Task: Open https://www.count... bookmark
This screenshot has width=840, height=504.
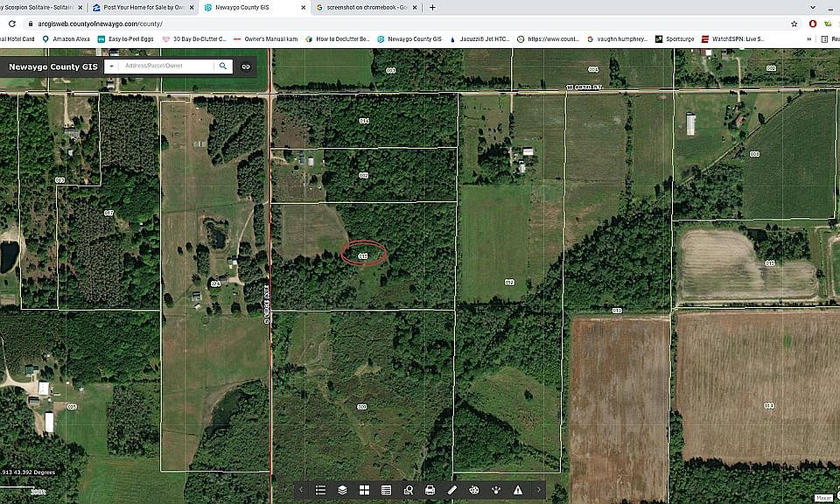Action: (x=548, y=39)
